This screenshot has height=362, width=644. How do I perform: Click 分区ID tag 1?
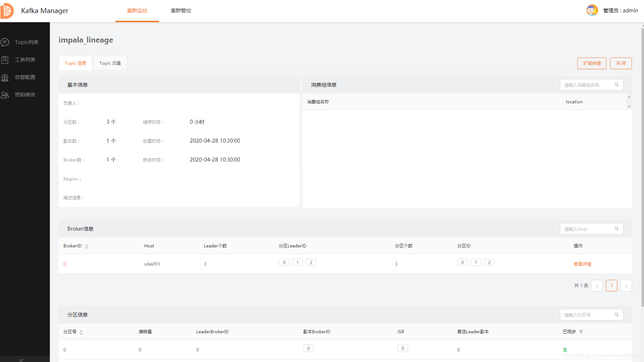click(x=476, y=262)
